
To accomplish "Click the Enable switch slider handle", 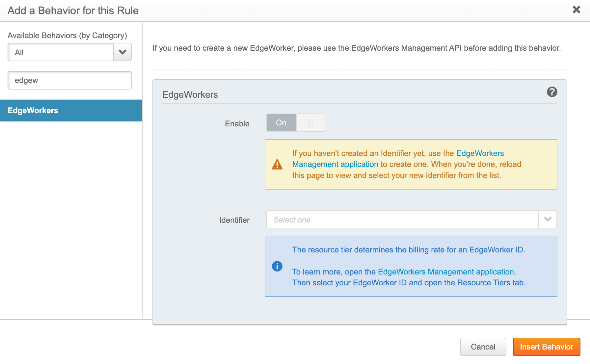I will click(x=310, y=123).
